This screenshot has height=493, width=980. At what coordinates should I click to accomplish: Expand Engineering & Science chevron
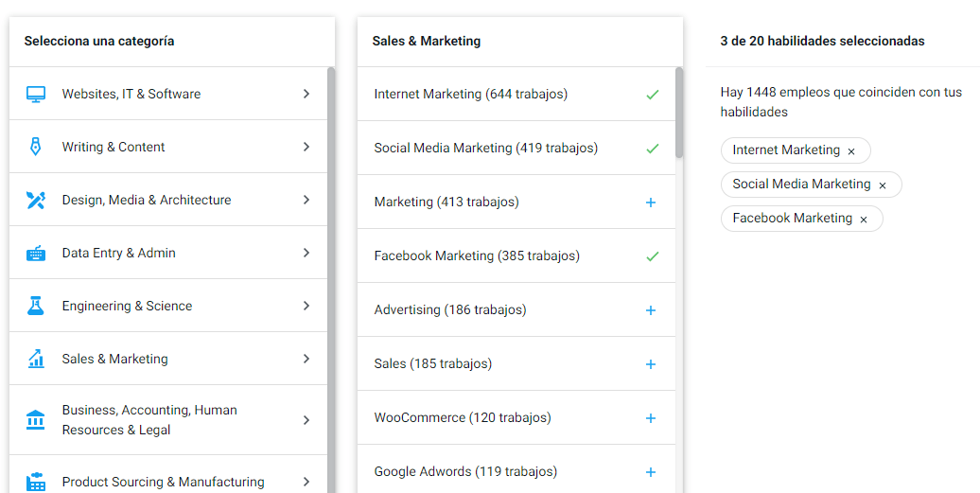(306, 306)
